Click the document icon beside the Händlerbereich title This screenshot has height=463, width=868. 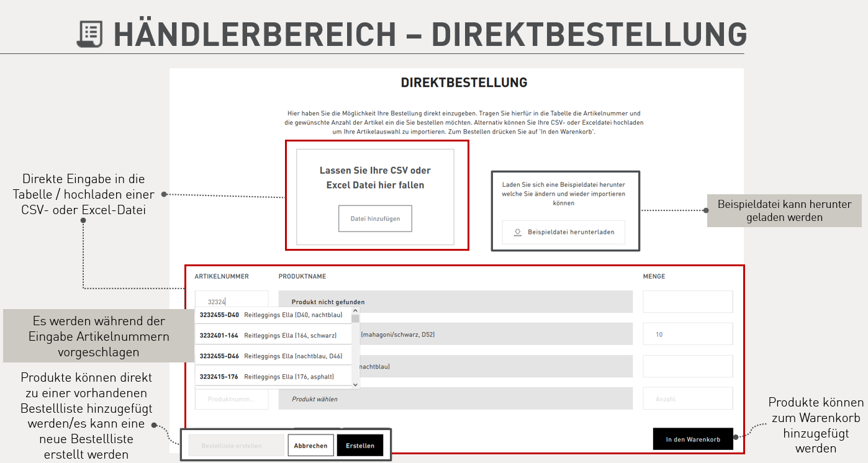tap(90, 34)
